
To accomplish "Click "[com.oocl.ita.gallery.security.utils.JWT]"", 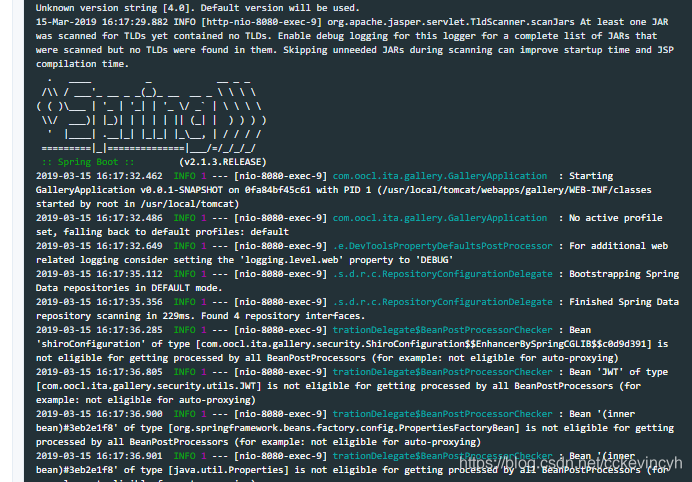I will (x=149, y=386).
